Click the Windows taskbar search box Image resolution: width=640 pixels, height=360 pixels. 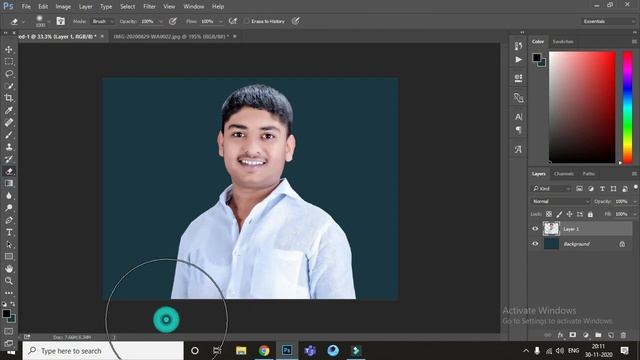tap(103, 351)
